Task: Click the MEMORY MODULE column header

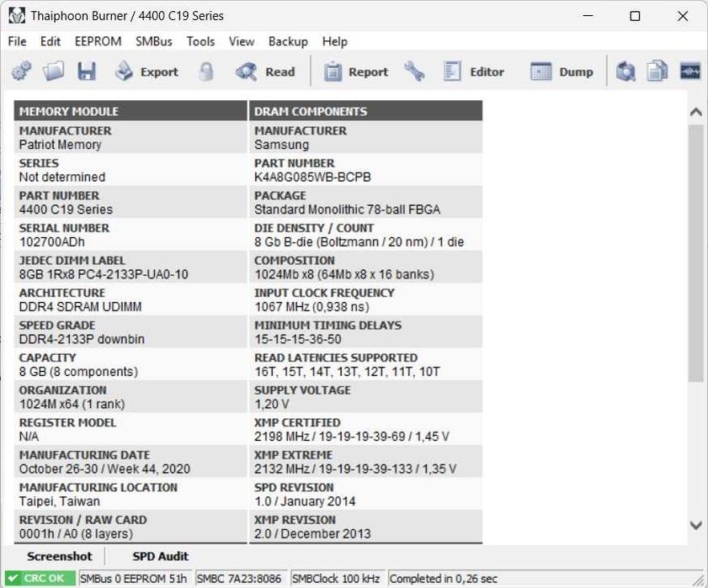Action: [130, 111]
